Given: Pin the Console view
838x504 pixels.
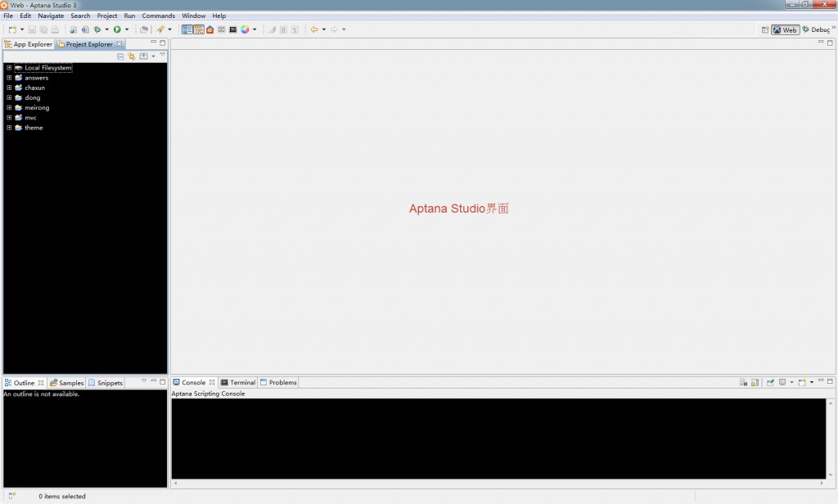Looking at the screenshot, I should click(x=770, y=382).
